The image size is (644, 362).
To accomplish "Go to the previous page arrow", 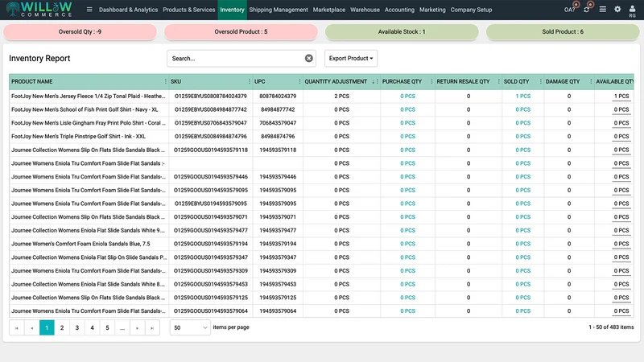I will [32, 327].
